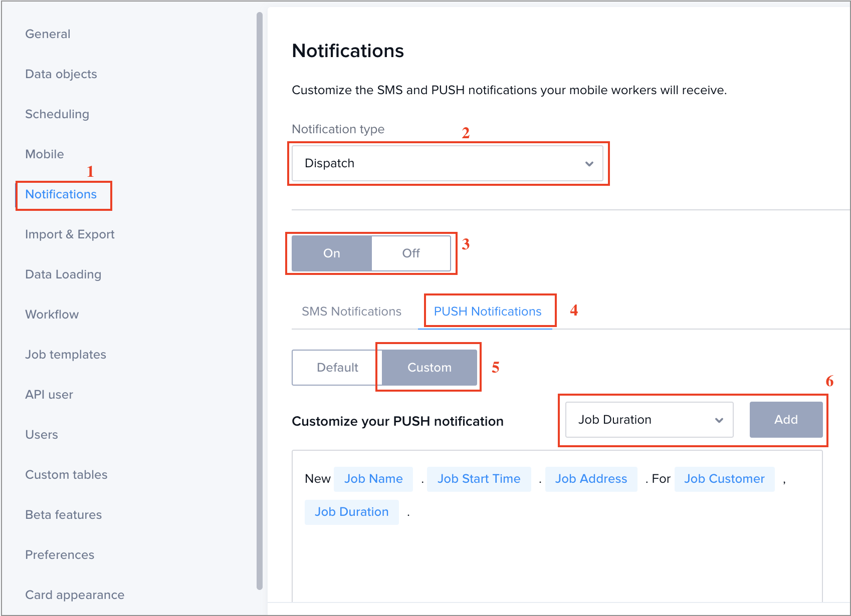Screen dimensions: 851x616
Task: Navigate to the Users section
Action: pos(42,434)
